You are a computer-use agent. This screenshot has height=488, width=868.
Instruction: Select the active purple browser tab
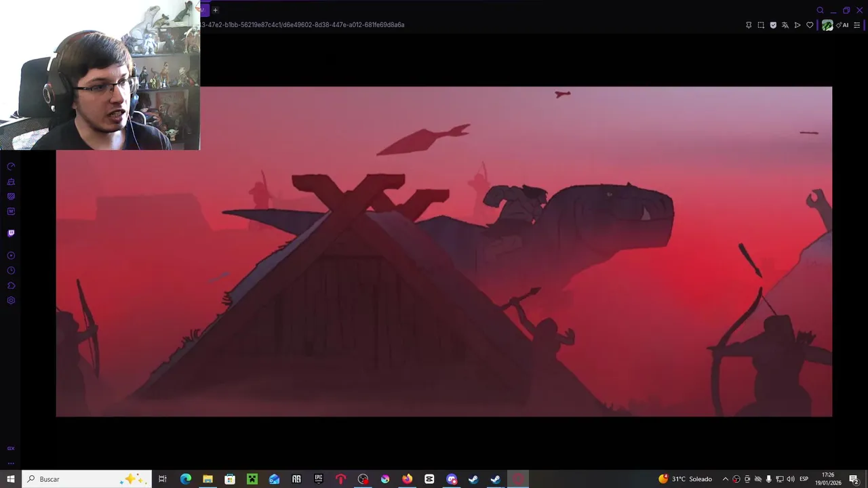203,9
